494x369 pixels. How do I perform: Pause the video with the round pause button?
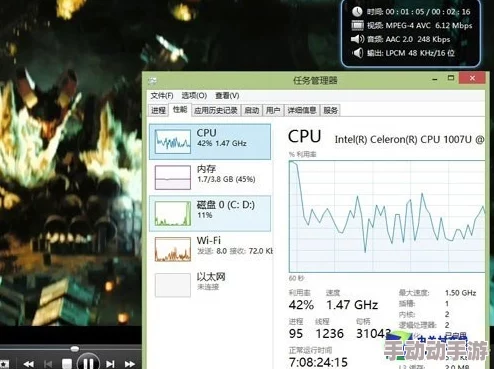(x=88, y=363)
